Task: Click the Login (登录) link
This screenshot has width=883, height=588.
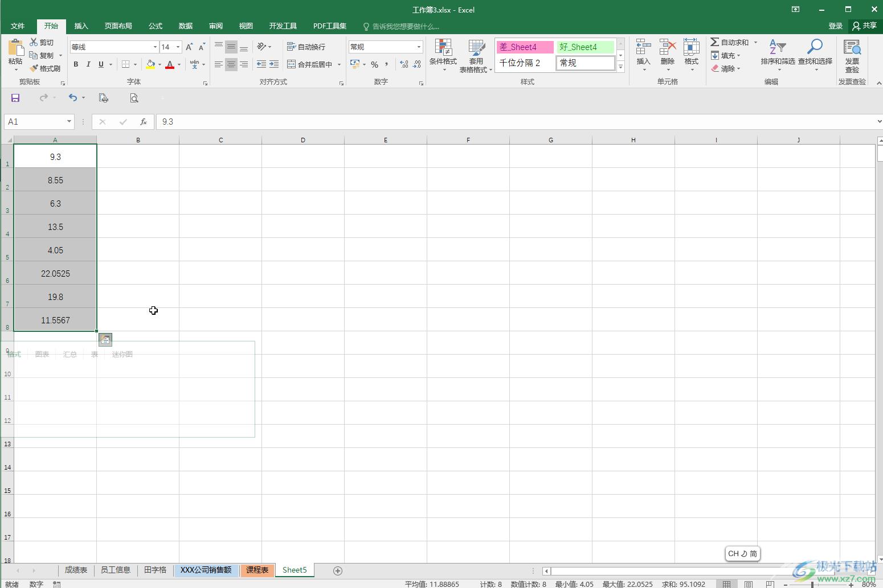Action: 835,26
